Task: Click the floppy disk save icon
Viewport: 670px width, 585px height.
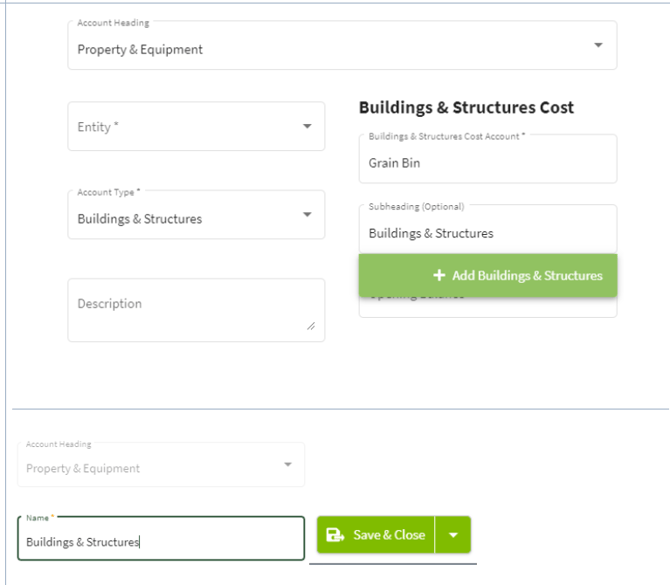Action: (x=335, y=535)
